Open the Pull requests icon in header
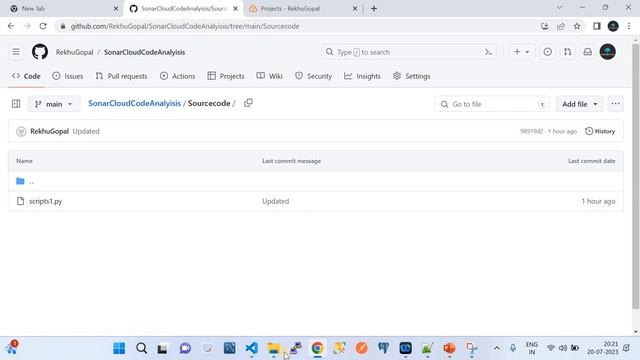The width and height of the screenshot is (640, 360). 568,52
